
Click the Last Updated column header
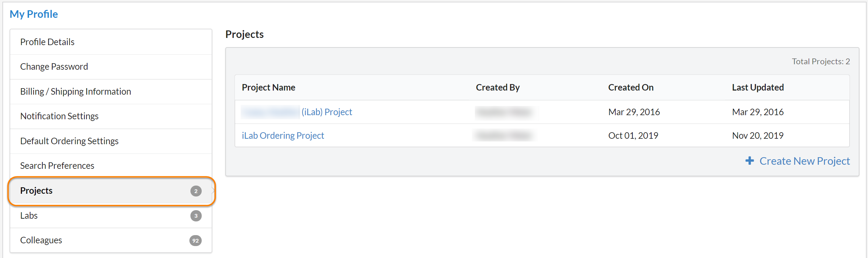coord(758,87)
